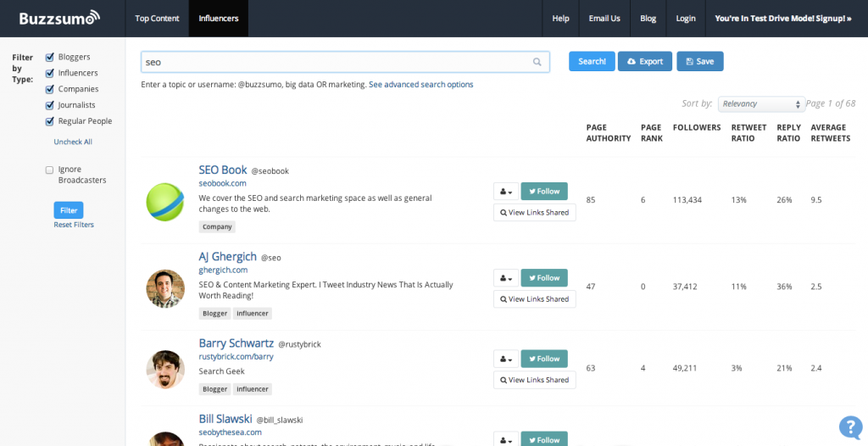The width and height of the screenshot is (868, 446).
Task: Click the PAGE AUTHORITY column header
Action: [609, 133]
